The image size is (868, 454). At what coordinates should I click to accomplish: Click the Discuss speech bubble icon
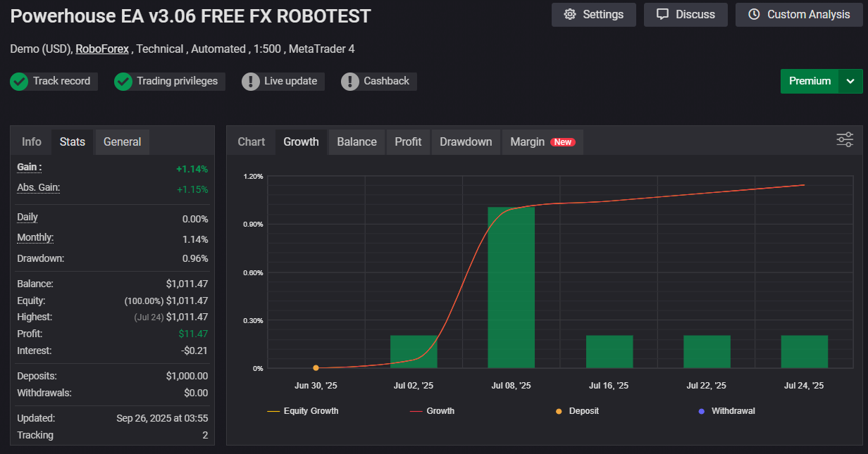coord(662,15)
